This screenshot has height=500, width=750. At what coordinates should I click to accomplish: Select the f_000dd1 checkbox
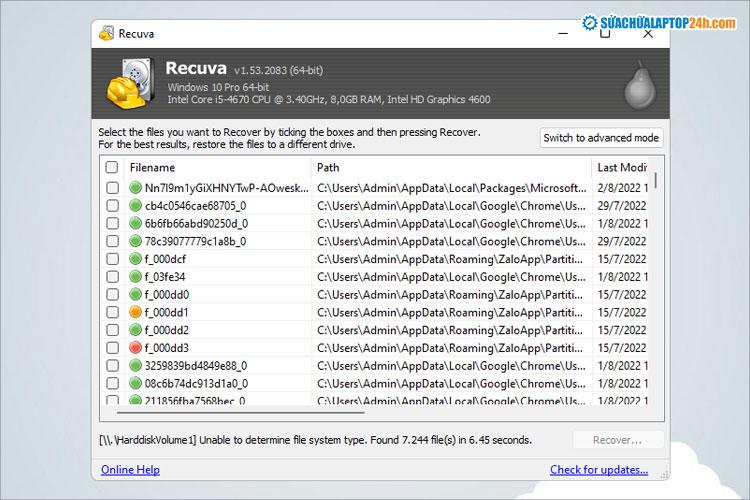[112, 312]
